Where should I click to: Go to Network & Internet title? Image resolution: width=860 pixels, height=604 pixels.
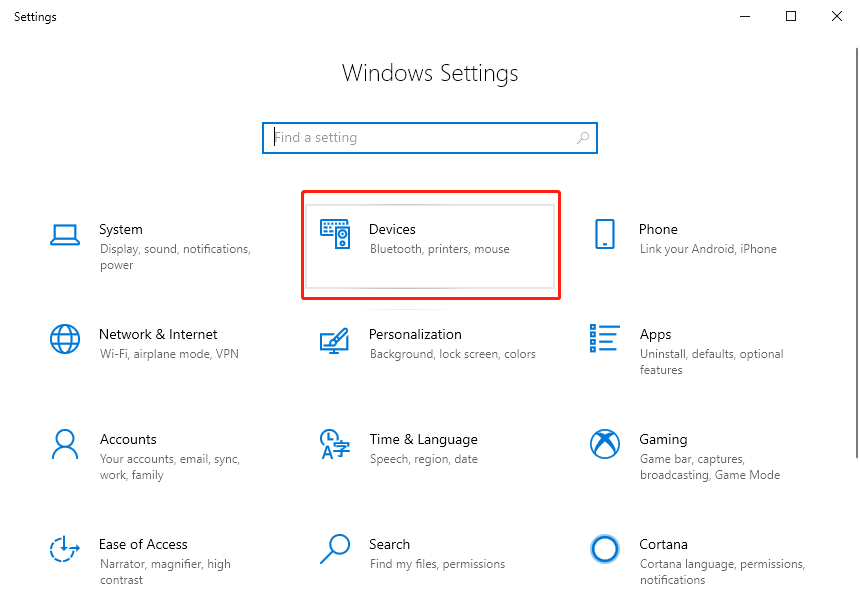pos(158,334)
